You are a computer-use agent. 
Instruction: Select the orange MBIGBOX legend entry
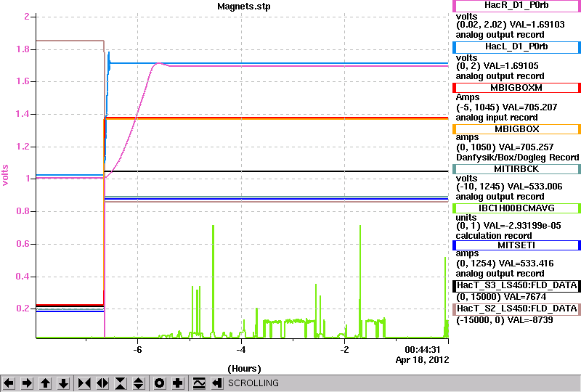(x=516, y=129)
